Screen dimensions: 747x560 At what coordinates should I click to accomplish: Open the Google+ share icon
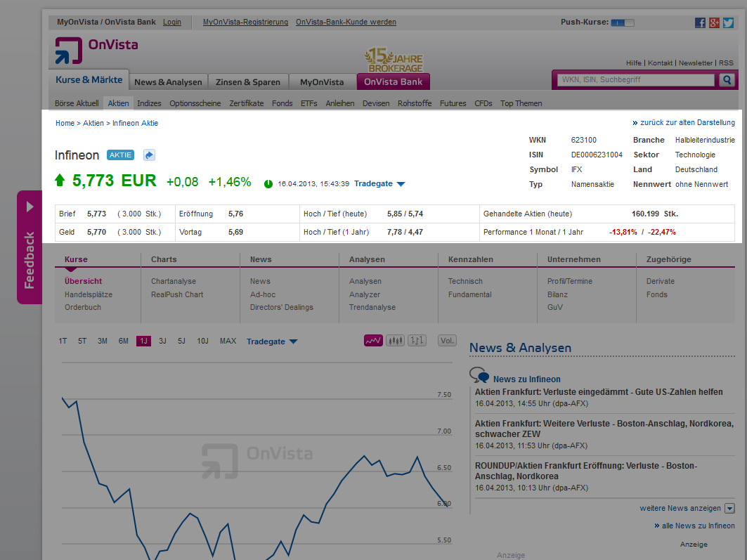click(x=714, y=22)
